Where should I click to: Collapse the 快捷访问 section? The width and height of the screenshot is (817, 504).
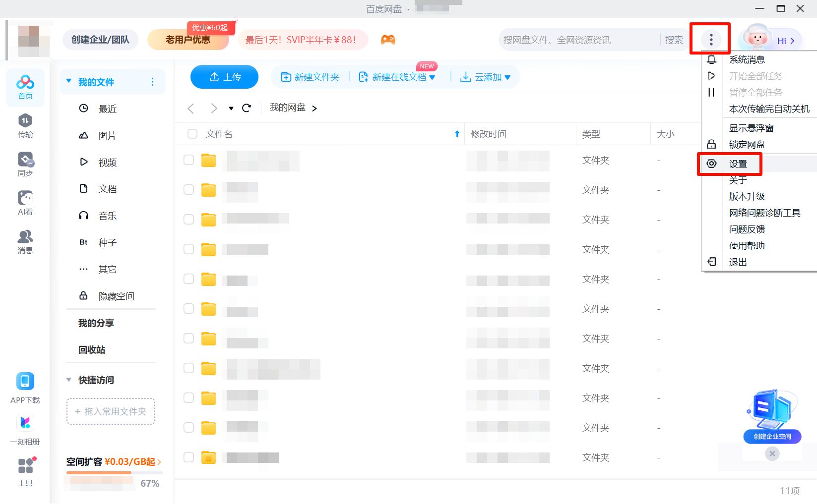pos(69,380)
